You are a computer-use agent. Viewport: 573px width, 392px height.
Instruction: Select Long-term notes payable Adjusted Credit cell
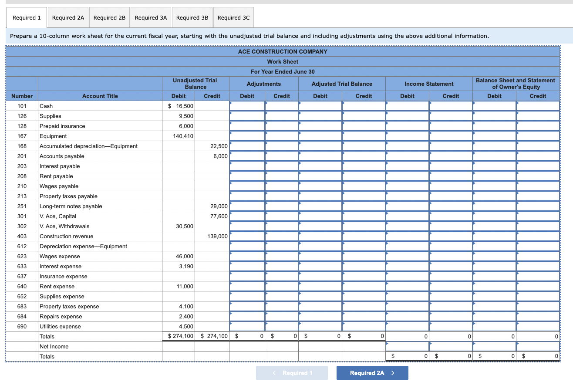[x=364, y=206]
